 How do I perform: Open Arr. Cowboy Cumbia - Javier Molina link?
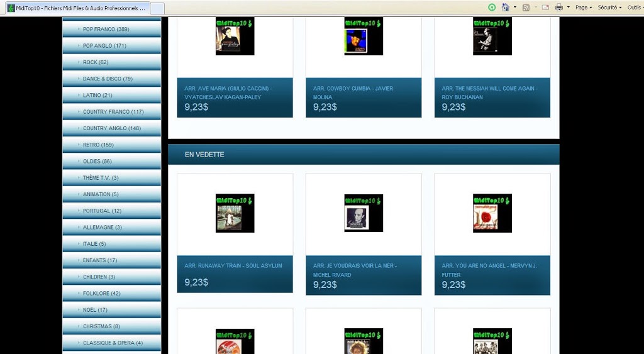tap(353, 93)
